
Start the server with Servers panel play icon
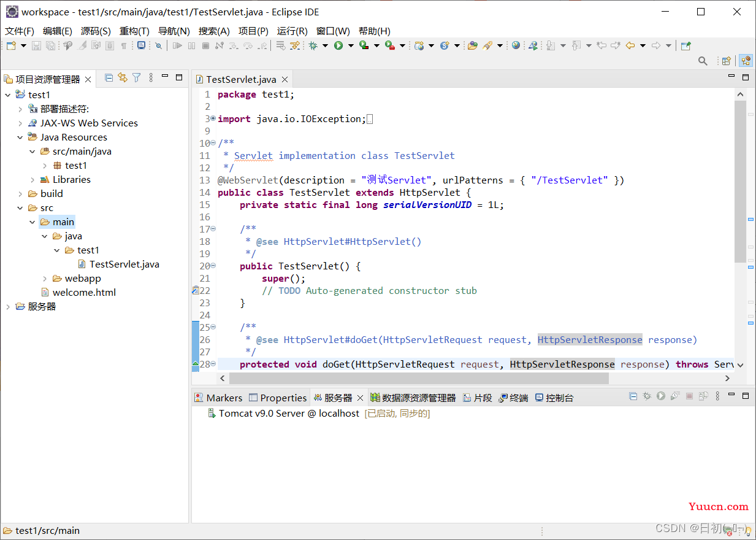(661, 396)
